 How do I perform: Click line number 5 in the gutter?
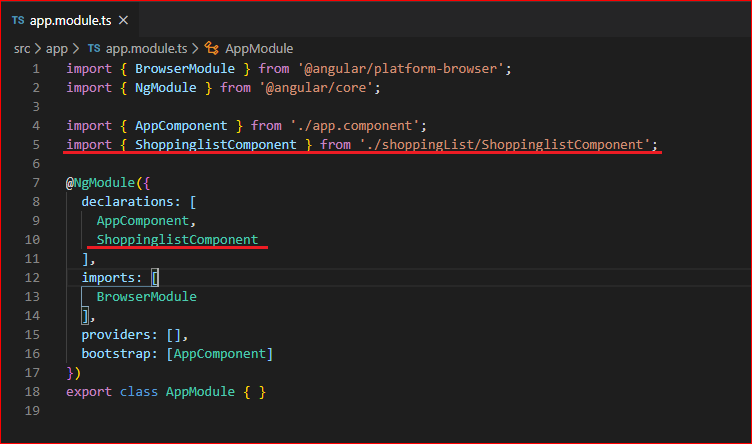click(36, 145)
